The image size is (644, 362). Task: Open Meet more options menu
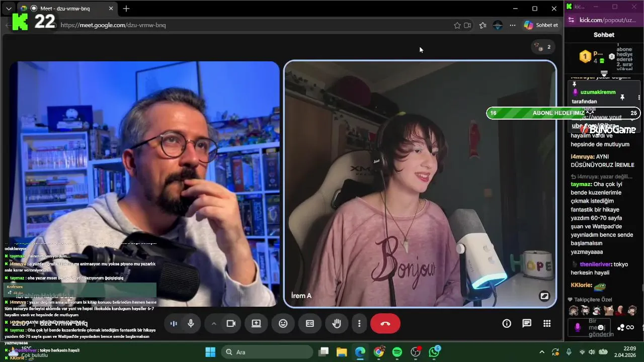pyautogui.click(x=359, y=324)
